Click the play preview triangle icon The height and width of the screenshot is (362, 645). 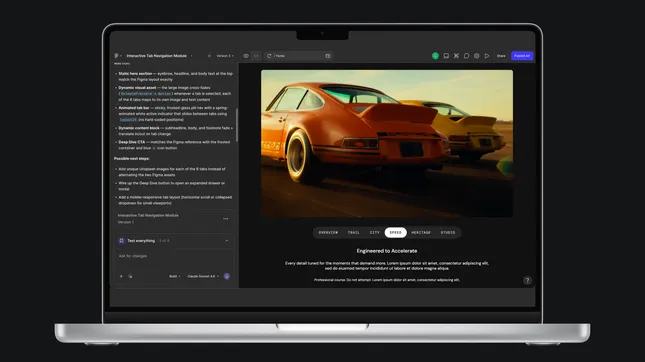pos(487,56)
